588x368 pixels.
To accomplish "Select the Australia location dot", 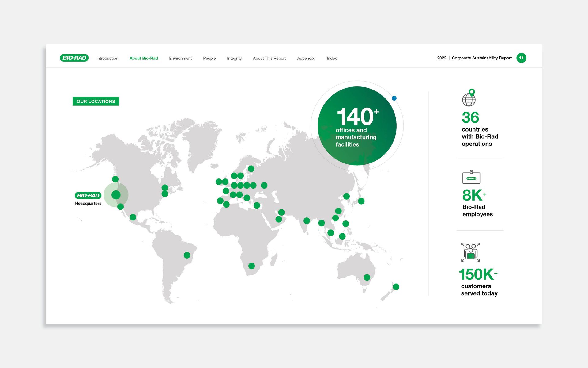I will coord(367,278).
